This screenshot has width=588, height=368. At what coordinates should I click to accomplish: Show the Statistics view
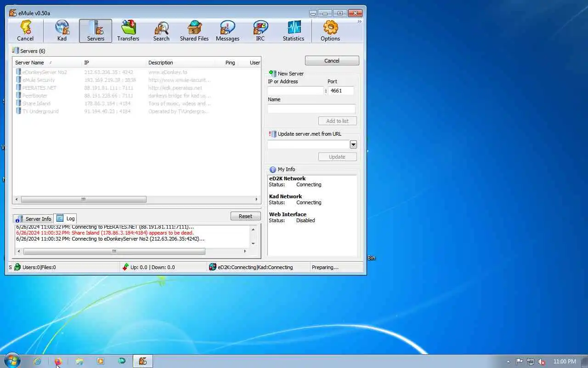click(294, 31)
